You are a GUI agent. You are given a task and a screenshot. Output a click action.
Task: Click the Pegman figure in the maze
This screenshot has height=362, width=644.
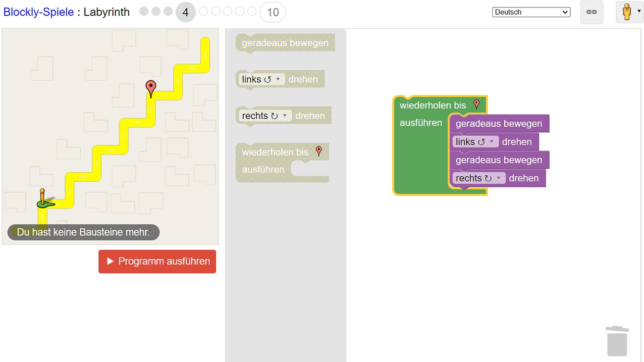tap(43, 199)
